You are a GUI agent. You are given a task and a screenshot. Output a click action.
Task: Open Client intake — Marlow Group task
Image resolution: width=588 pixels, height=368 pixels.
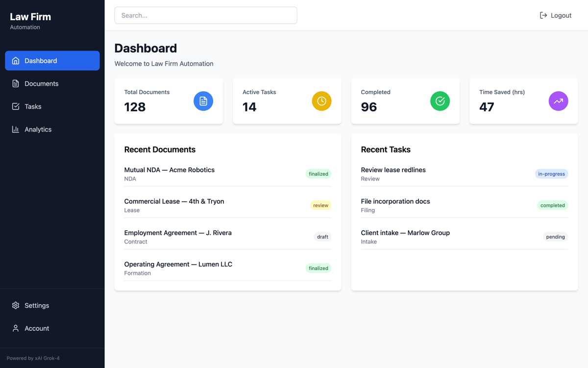pos(405,233)
